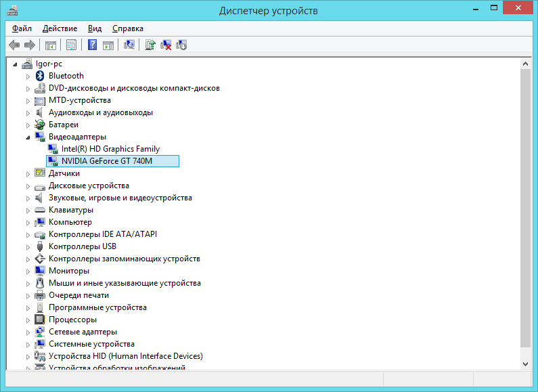
Task: Select Контроллеры запоминающих устройств label
Action: (x=125, y=259)
